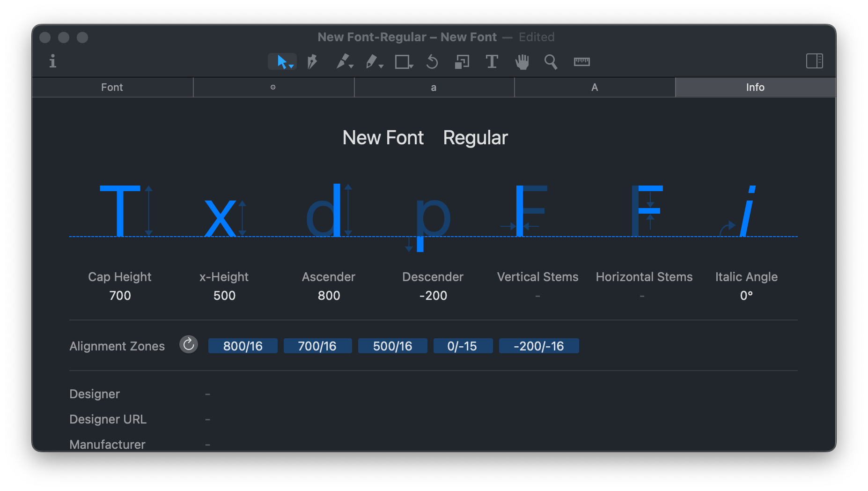
Task: Edit the Italic Angle value 0°
Action: point(746,296)
